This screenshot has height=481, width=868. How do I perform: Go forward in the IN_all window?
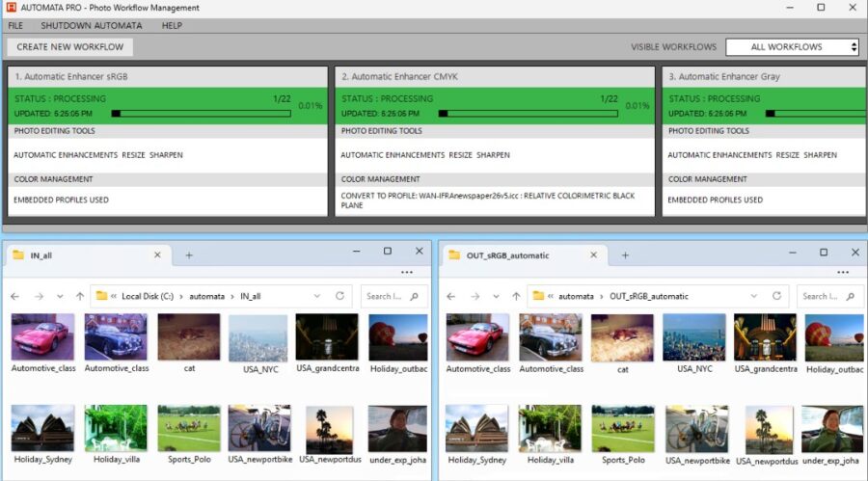pos(39,297)
